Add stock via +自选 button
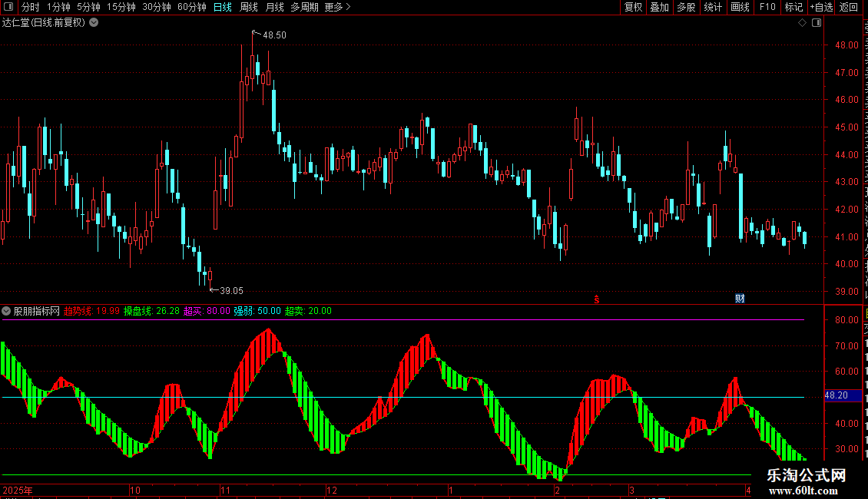 tap(821, 7)
